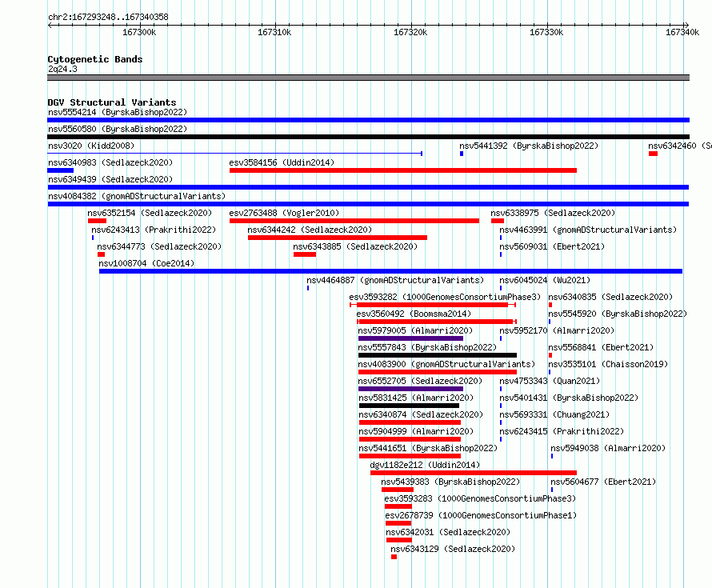Click nsv6344242 (Sedlazeck2020) label

[310, 230]
